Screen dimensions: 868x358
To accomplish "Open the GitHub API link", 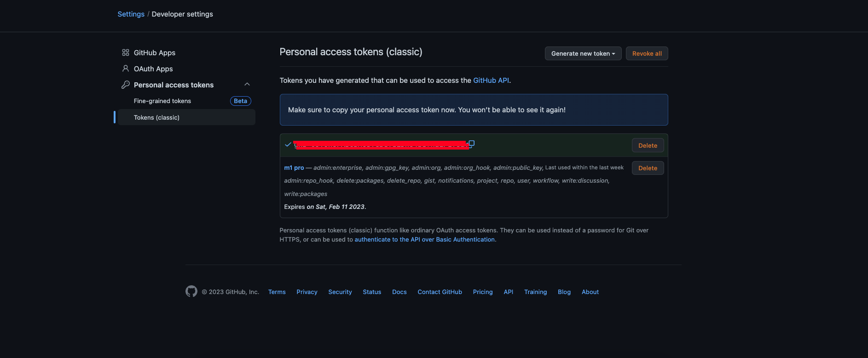I will [x=491, y=80].
